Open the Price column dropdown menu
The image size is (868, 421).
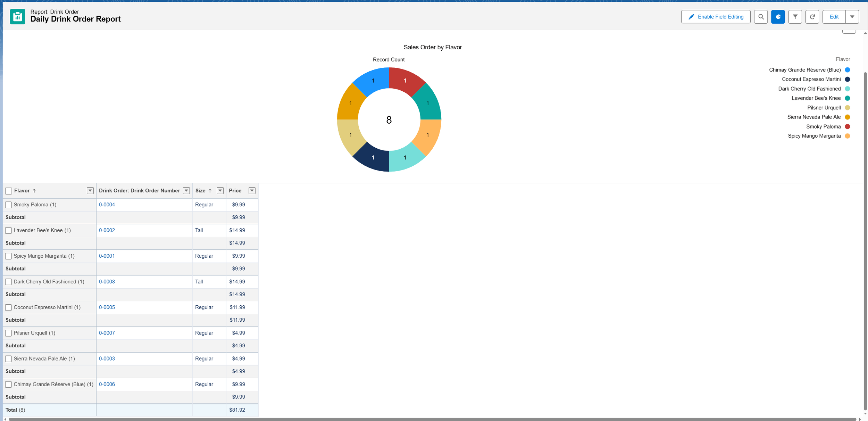click(x=252, y=191)
